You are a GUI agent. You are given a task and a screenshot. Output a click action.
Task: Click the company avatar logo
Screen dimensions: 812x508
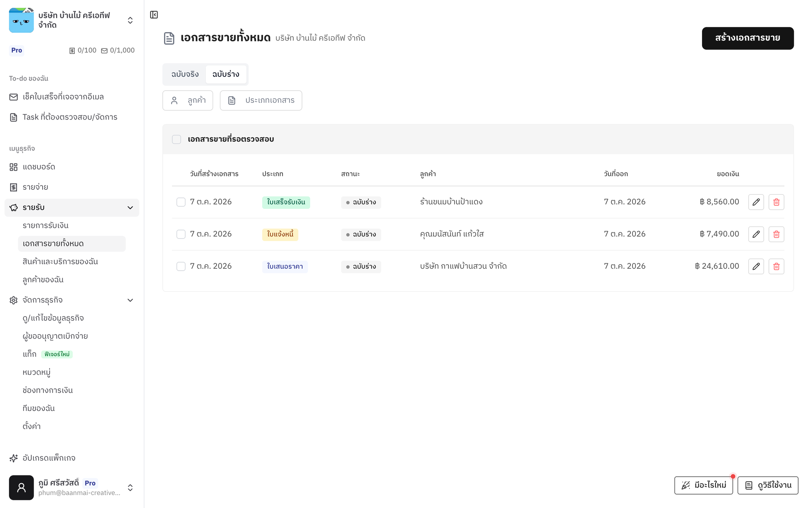click(22, 20)
